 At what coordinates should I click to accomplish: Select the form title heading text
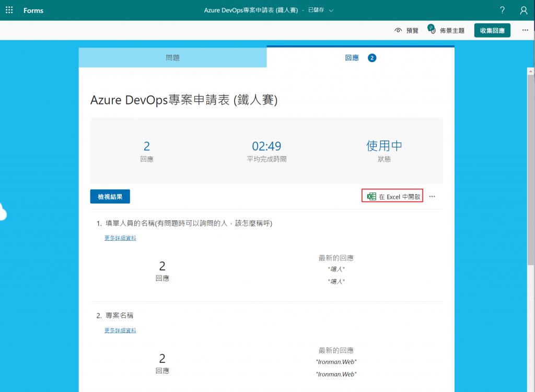point(184,100)
